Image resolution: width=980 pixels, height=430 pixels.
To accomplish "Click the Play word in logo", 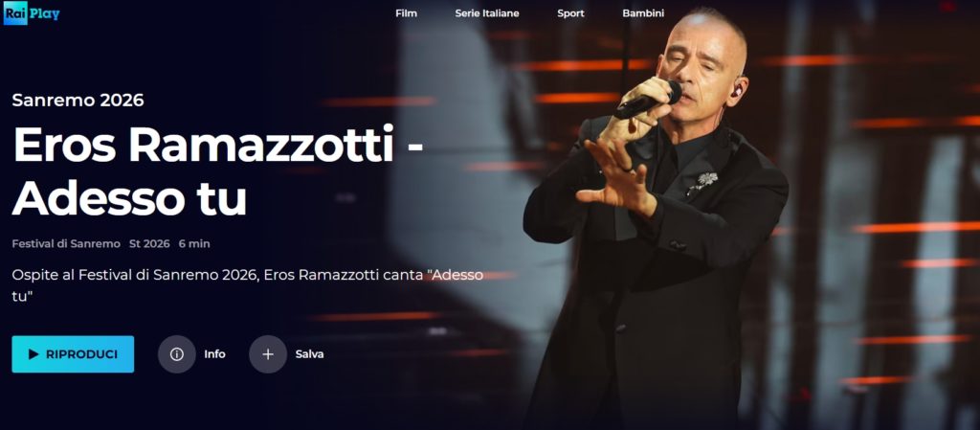I will pos(44,13).
